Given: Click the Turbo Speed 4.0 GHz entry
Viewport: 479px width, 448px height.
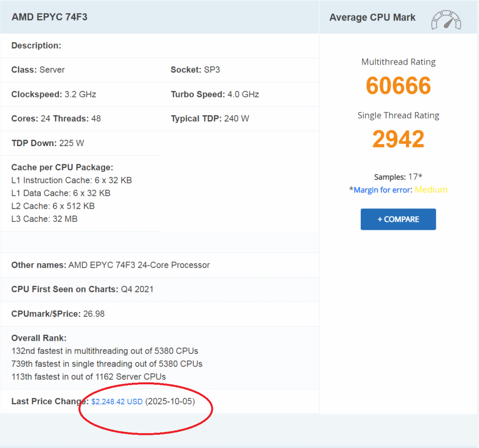Looking at the screenshot, I should 215,94.
